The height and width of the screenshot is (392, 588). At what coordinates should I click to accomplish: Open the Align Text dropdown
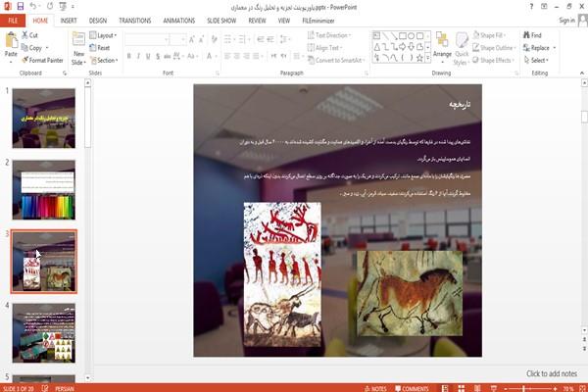tap(324, 48)
